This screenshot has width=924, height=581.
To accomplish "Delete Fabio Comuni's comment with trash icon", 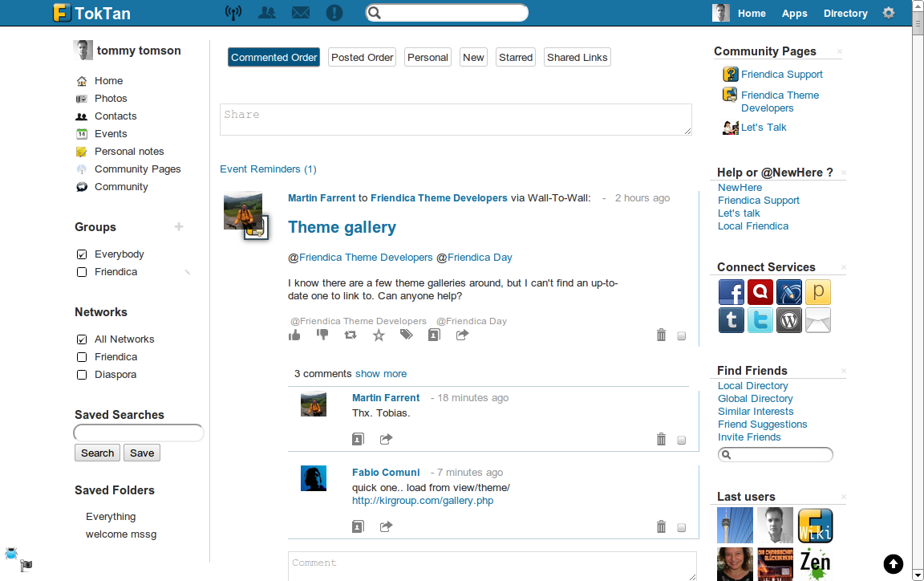I will tap(661, 526).
